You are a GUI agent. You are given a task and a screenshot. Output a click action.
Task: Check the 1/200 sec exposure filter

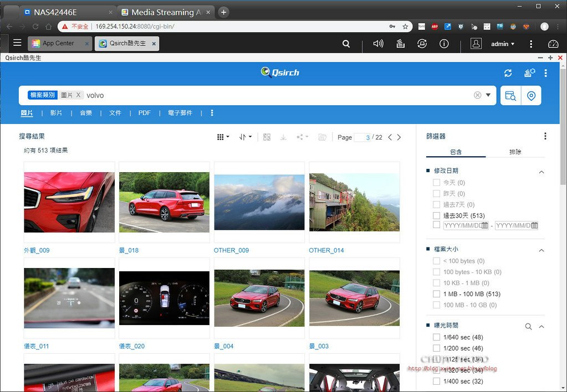(436, 348)
